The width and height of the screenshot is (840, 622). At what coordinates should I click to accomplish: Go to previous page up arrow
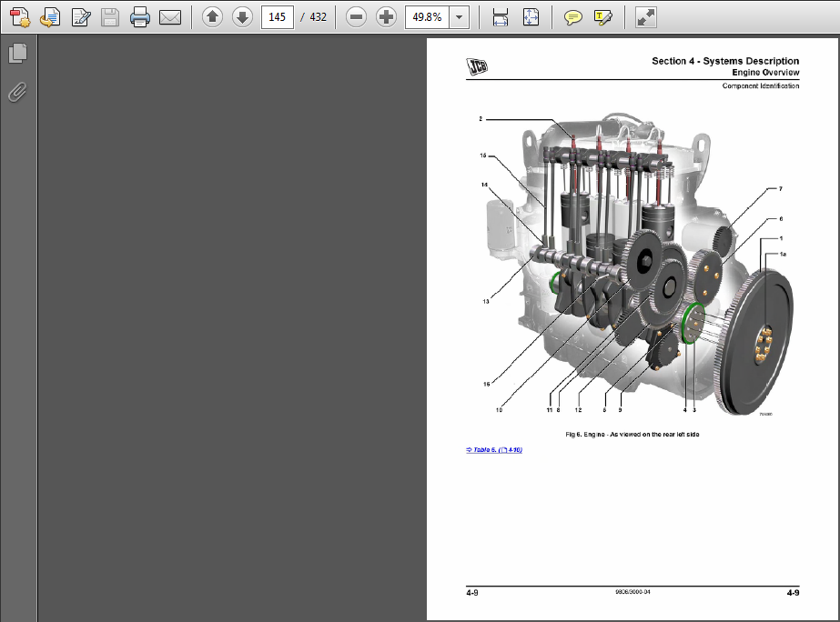[212, 16]
